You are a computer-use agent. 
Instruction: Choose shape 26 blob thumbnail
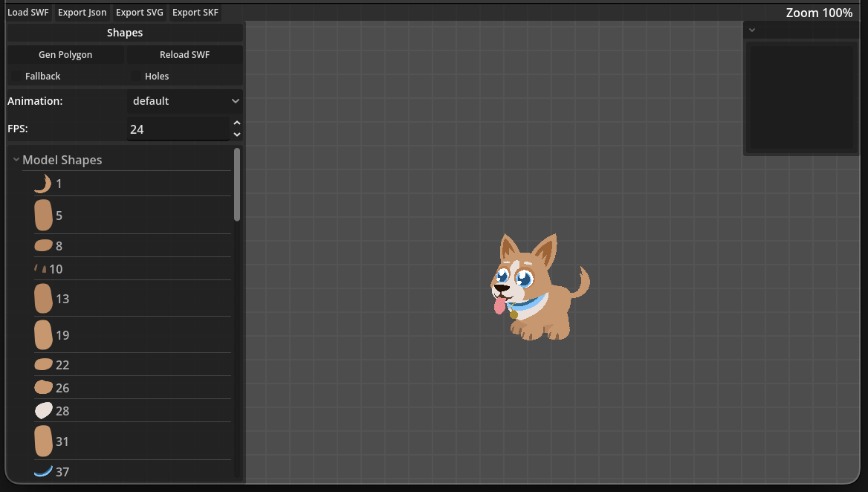[43, 388]
